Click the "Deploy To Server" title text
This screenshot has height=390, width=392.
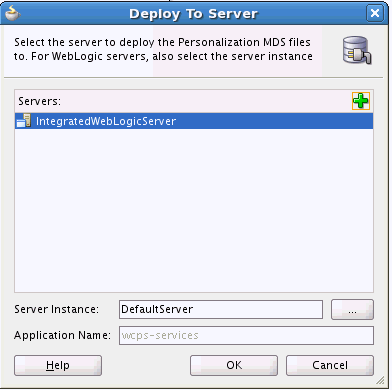tap(193, 14)
